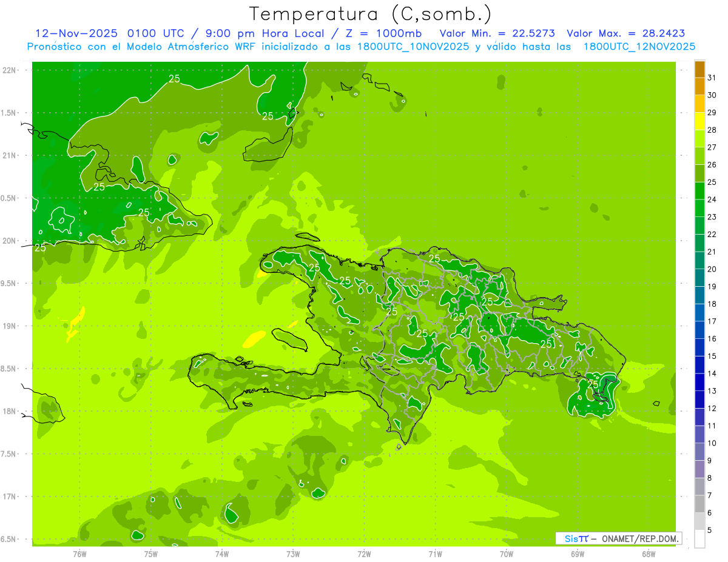Viewport: 728px width, 562px height.
Task: Select 'Valor Min. = 22.5273' text
Action: coord(497,33)
